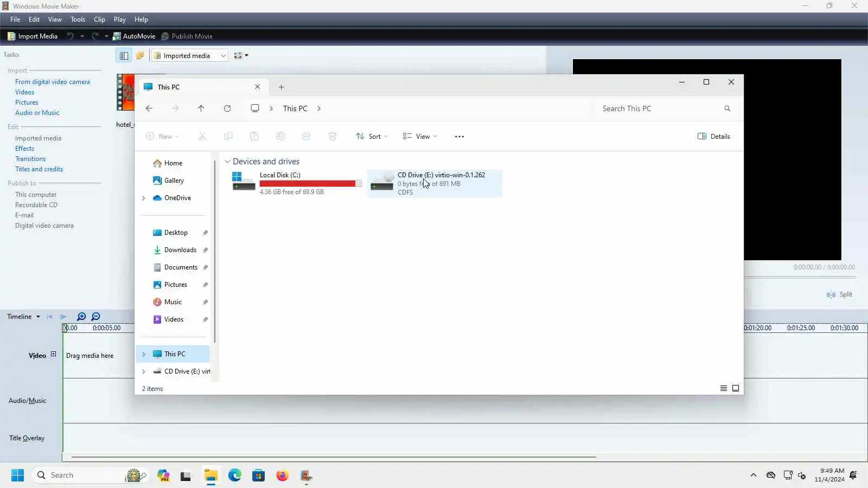The height and width of the screenshot is (488, 868).
Task: Select the hotel clip thumbnail
Action: (x=125, y=92)
